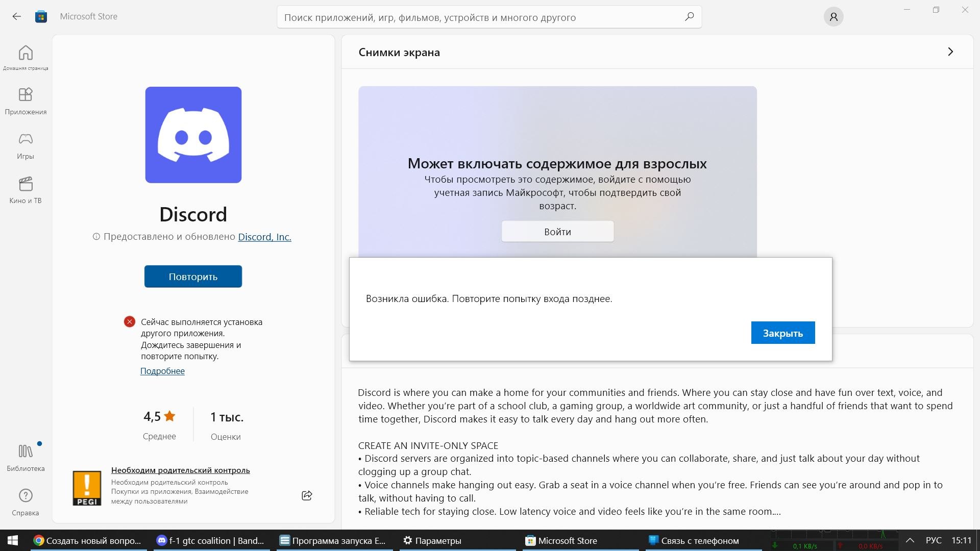The width and height of the screenshot is (980, 551).
Task: Click the search magnifier icon
Action: point(689,17)
